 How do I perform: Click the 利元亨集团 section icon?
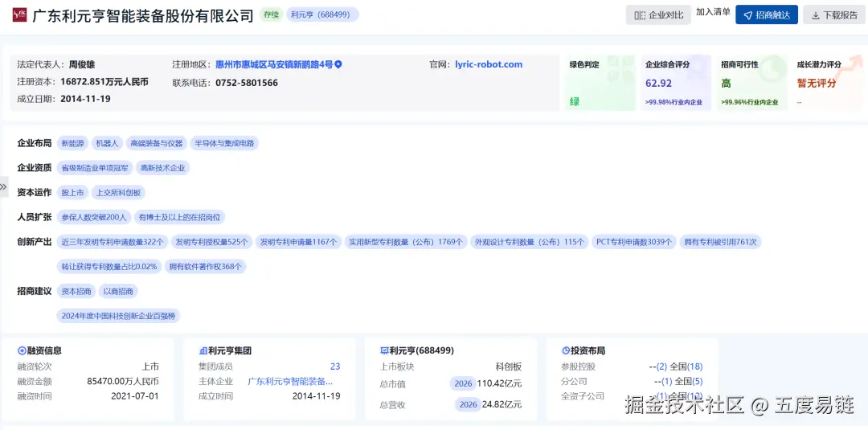pyautogui.click(x=203, y=350)
